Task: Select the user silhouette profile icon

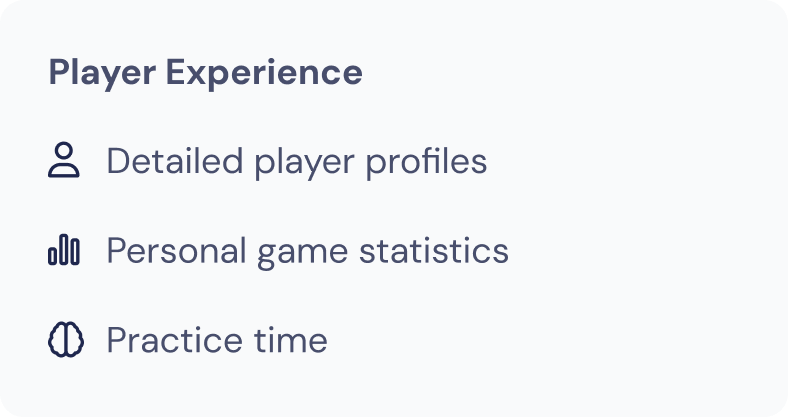Action: point(64,160)
